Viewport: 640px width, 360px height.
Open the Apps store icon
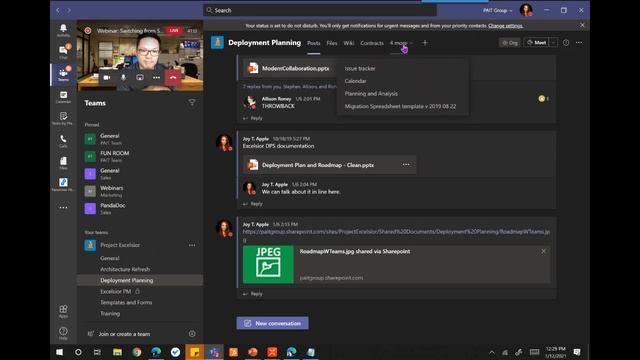point(63,311)
